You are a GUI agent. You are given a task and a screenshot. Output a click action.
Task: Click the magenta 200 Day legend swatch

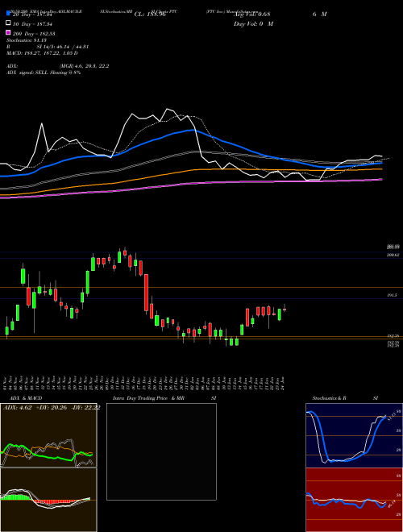[8, 33]
